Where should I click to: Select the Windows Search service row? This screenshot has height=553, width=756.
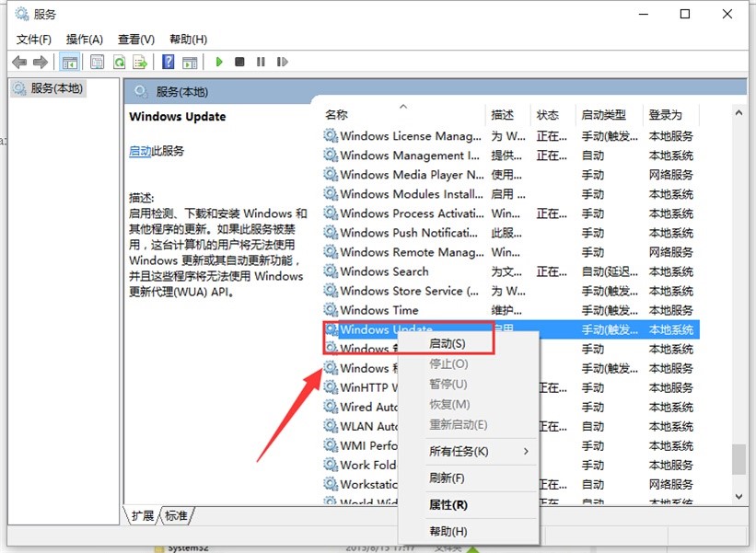pos(396,271)
